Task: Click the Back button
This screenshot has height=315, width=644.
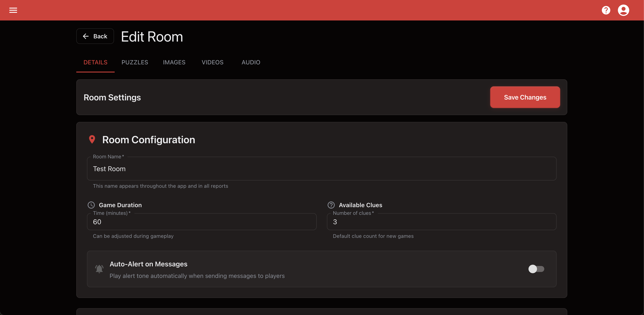Action: pos(95,36)
